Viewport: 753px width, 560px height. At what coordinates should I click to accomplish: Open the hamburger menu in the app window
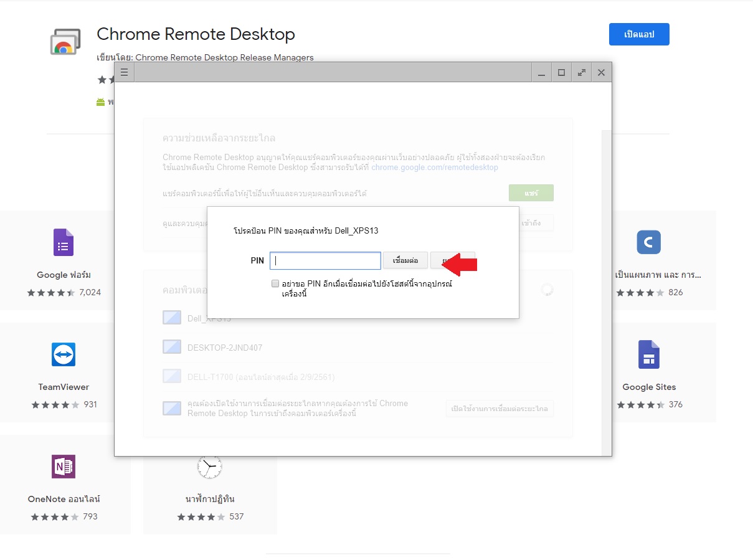point(124,72)
